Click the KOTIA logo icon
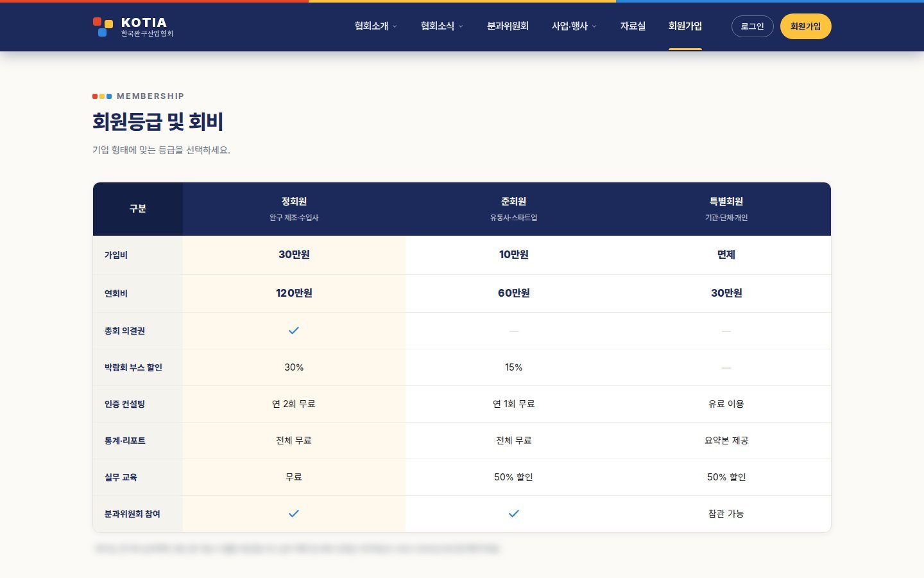The height and width of the screenshot is (578, 924). coord(103,26)
